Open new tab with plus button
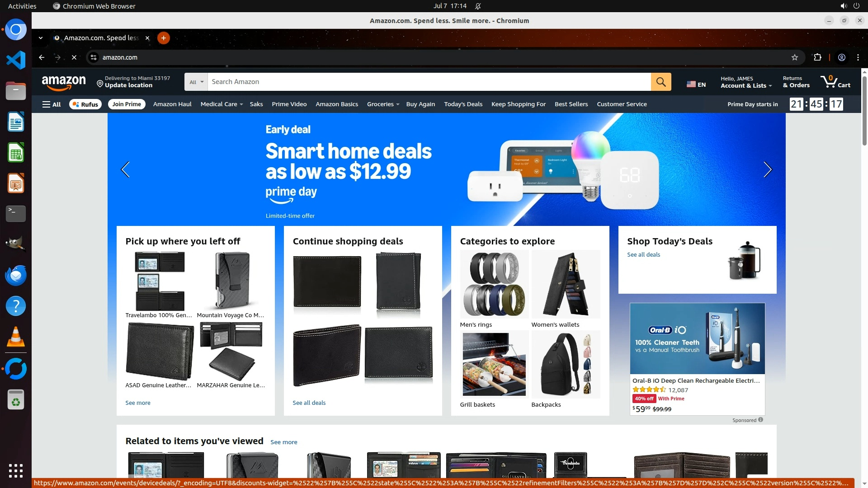Image resolution: width=868 pixels, height=488 pixels. 163,38
